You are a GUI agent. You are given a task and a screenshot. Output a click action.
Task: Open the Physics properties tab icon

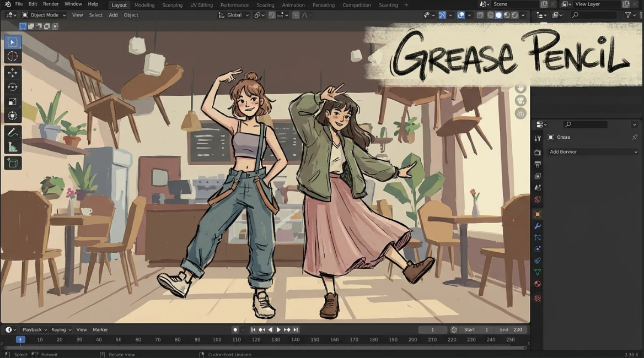coord(538,249)
